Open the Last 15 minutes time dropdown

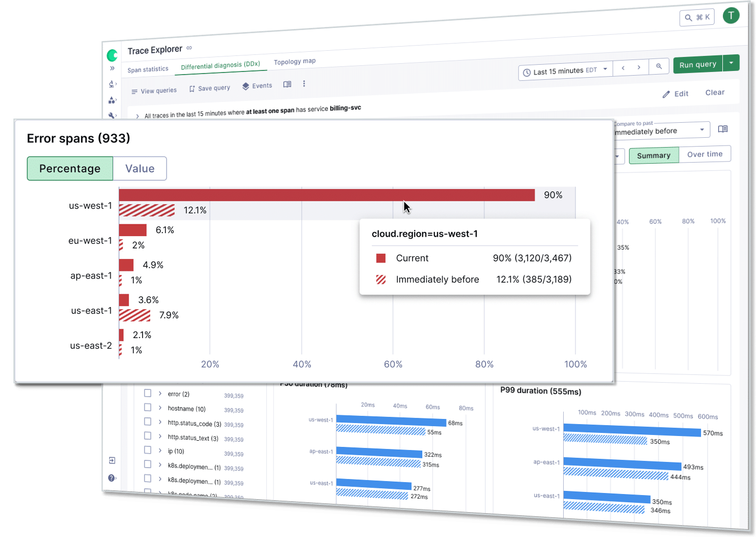click(565, 71)
